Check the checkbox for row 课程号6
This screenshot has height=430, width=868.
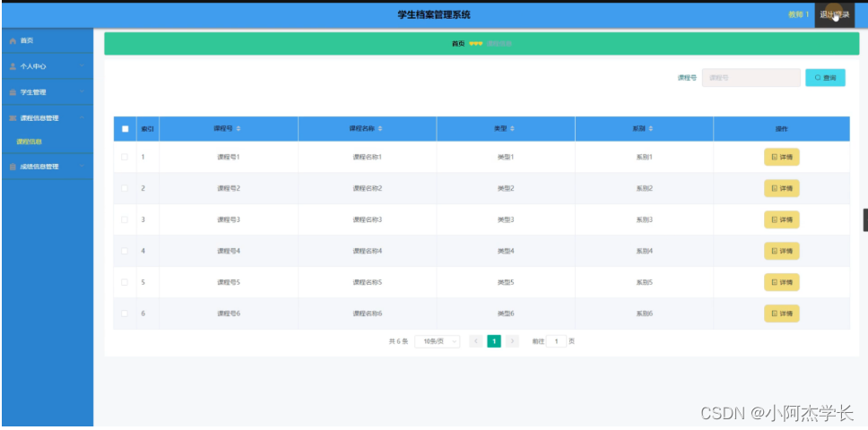pos(125,314)
